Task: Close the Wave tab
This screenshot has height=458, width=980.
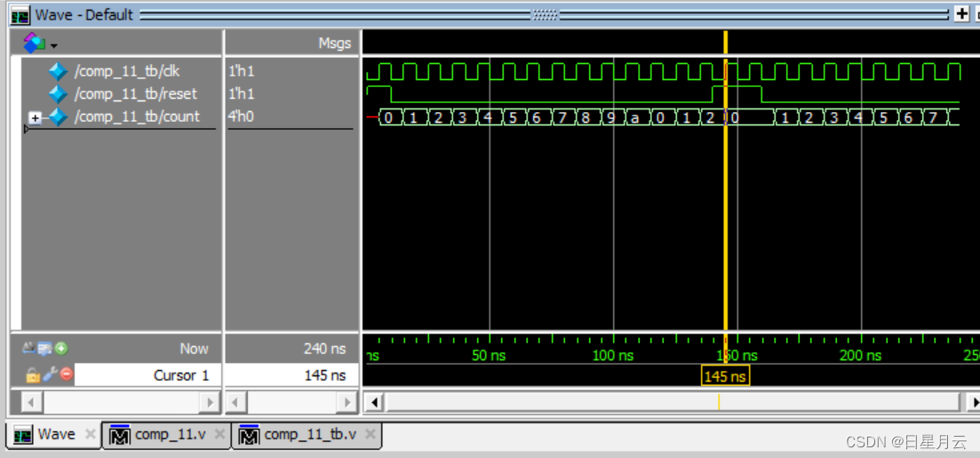Action: pyautogui.click(x=90, y=434)
